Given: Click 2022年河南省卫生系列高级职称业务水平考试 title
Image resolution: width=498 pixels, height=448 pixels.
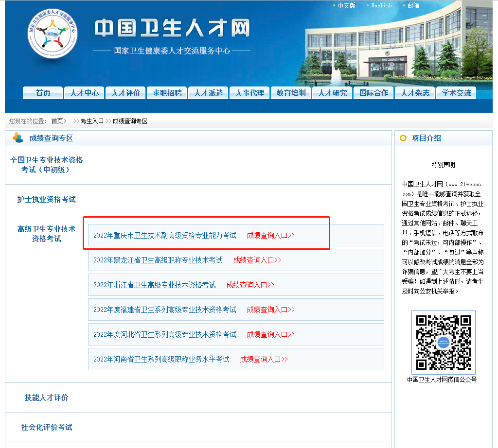Looking at the screenshot, I should point(161,359).
